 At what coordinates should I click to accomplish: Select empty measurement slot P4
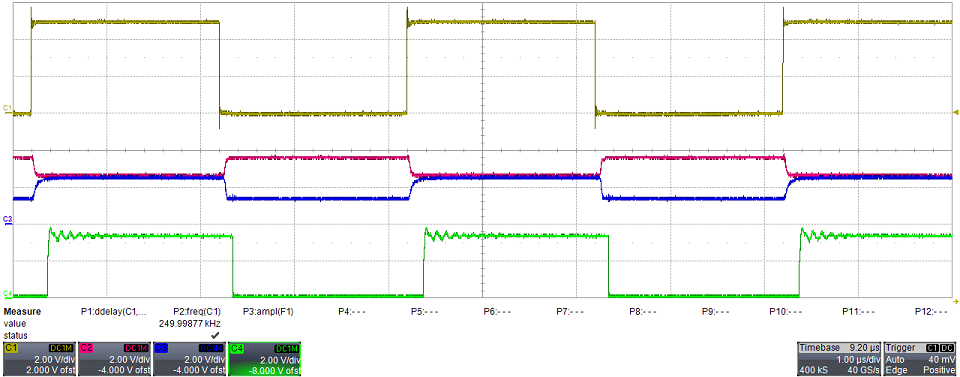[x=351, y=312]
